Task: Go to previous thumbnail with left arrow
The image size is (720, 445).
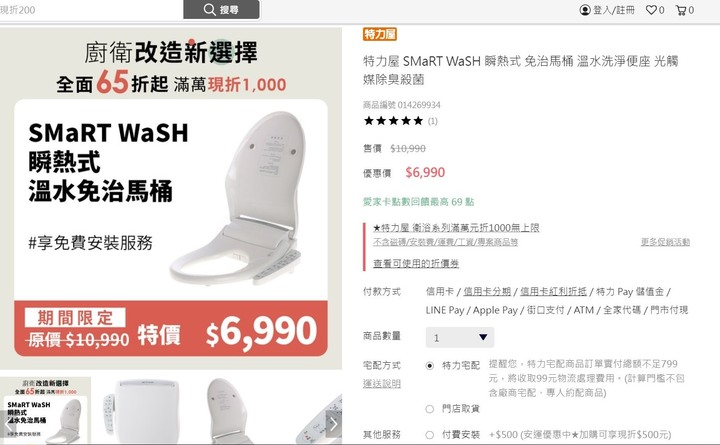Action: tap(7, 424)
